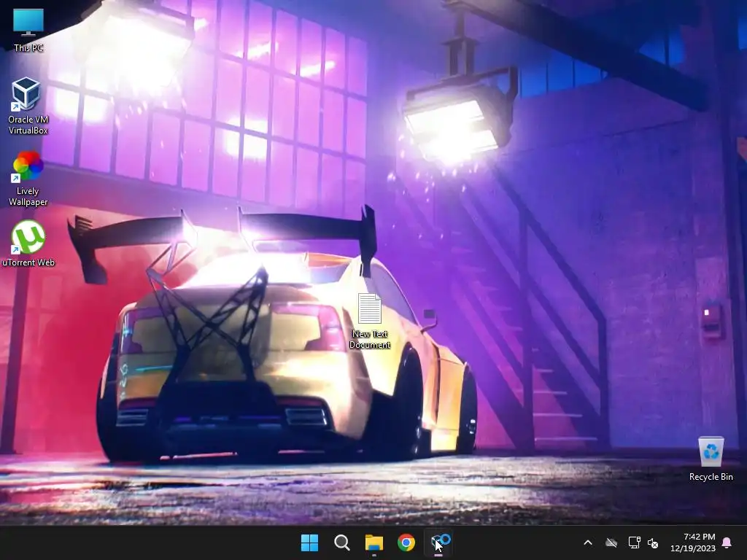Select the This PC desktop icon
The image size is (747, 560).
pyautogui.click(x=28, y=29)
